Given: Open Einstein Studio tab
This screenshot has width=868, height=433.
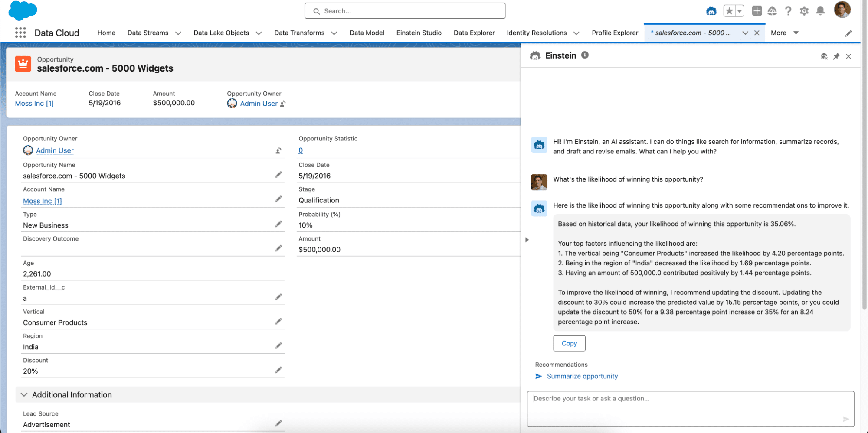Looking at the screenshot, I should pyautogui.click(x=419, y=33).
